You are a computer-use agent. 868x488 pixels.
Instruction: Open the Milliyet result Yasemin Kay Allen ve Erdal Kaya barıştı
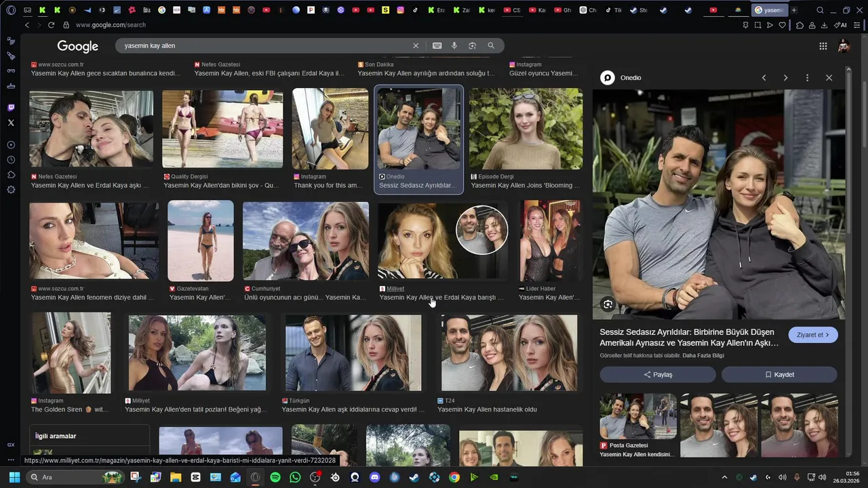pos(441,298)
